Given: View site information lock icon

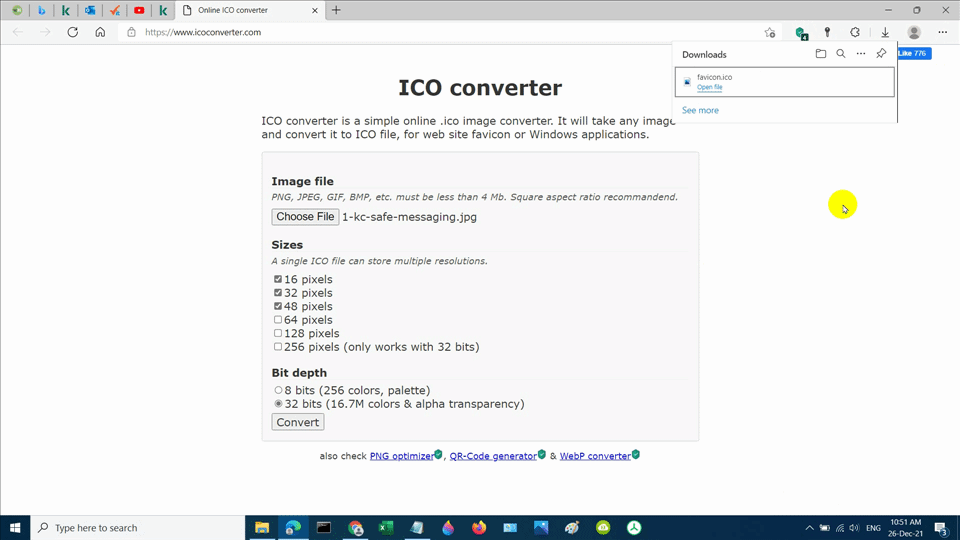Looking at the screenshot, I should (131, 32).
